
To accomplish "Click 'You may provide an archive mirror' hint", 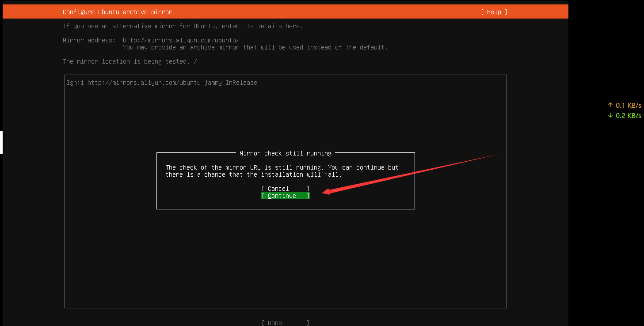I will point(255,47).
